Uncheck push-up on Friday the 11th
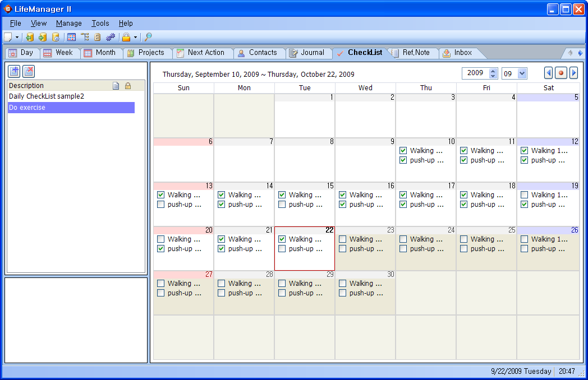 tap(464, 160)
